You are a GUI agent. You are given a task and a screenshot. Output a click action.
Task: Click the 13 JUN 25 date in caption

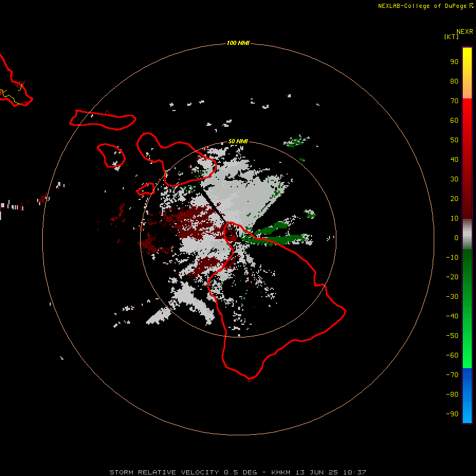tap(317, 472)
